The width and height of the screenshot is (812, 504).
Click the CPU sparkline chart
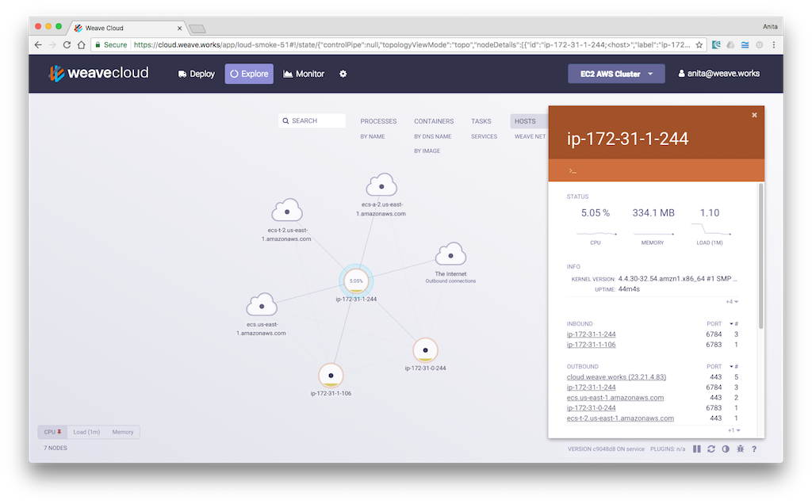(596, 233)
